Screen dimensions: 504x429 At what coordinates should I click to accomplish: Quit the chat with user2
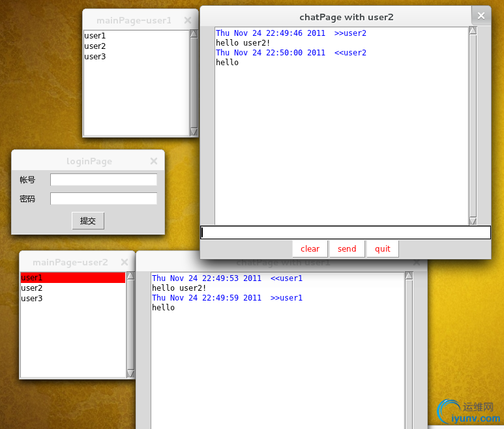click(383, 248)
